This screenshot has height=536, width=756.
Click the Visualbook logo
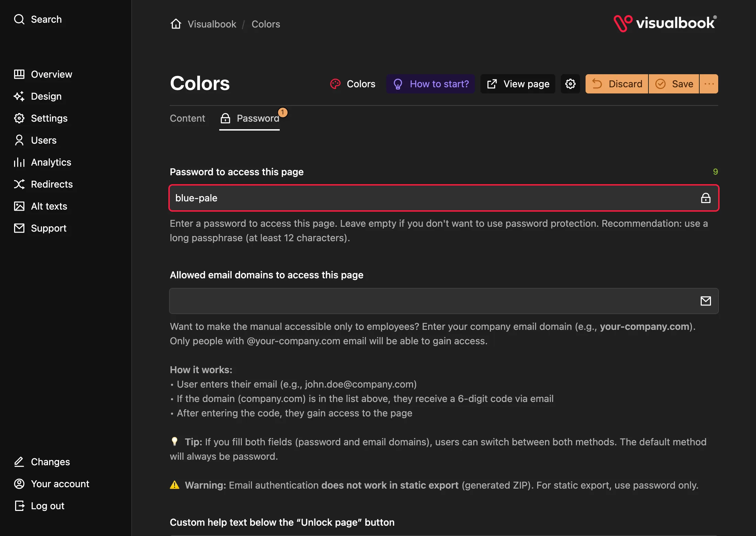665,23
